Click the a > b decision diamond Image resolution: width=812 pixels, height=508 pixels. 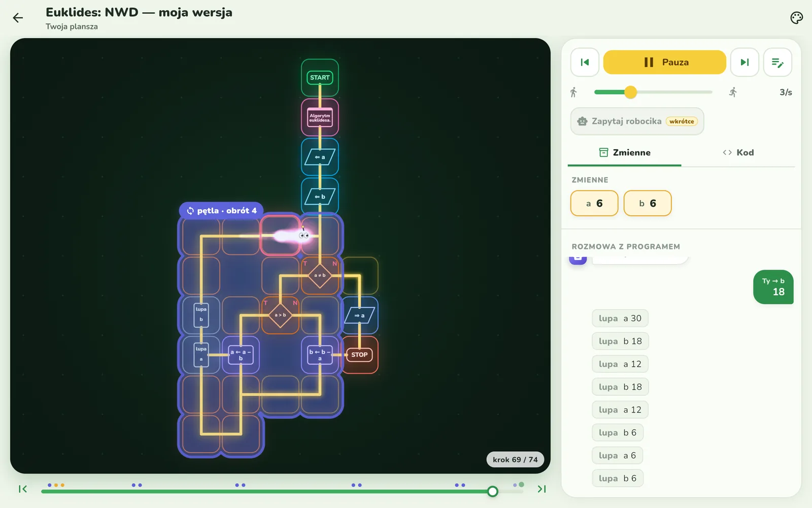pos(280,315)
